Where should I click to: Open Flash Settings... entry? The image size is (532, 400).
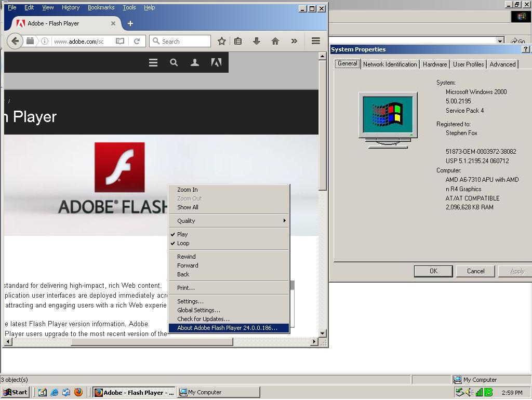tap(229, 301)
